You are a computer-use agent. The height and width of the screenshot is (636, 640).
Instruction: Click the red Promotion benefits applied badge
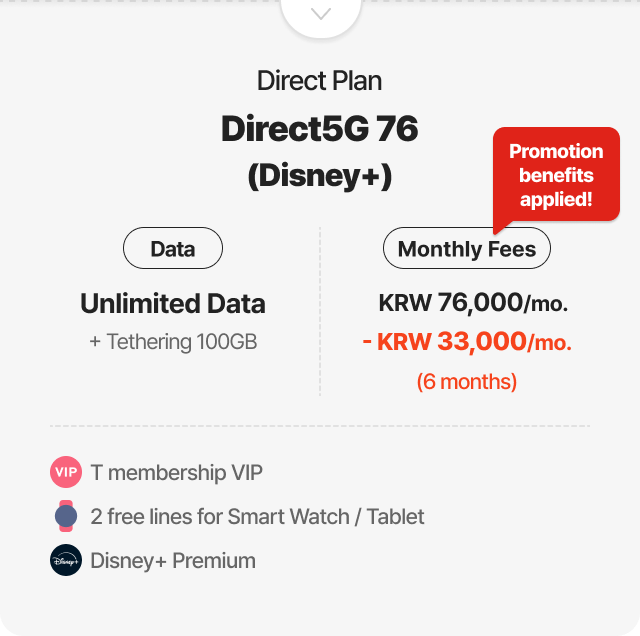coord(556,175)
